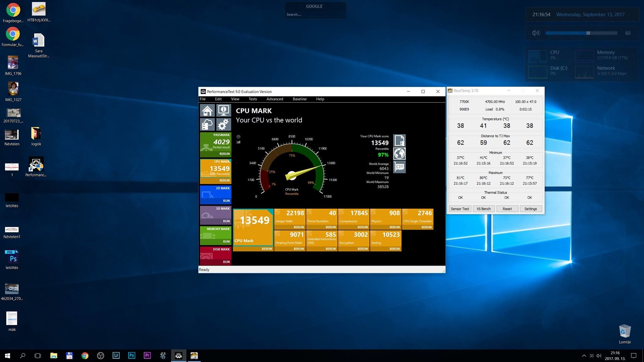Viewport: 644px width, 362px height.
Task: Open the Help menu
Action: (320, 99)
